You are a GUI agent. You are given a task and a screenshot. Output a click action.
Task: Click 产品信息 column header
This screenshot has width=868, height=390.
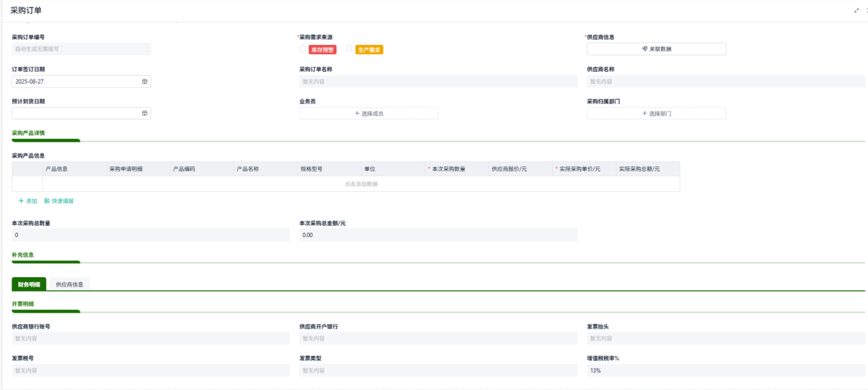[75, 169]
